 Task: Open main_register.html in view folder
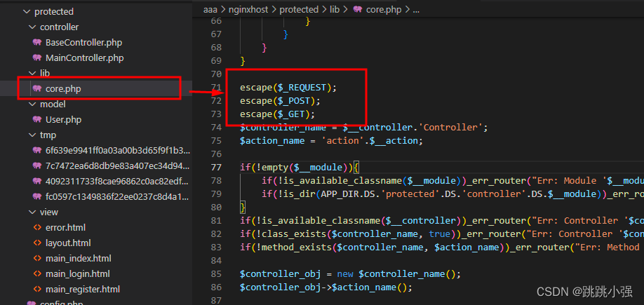click(83, 289)
